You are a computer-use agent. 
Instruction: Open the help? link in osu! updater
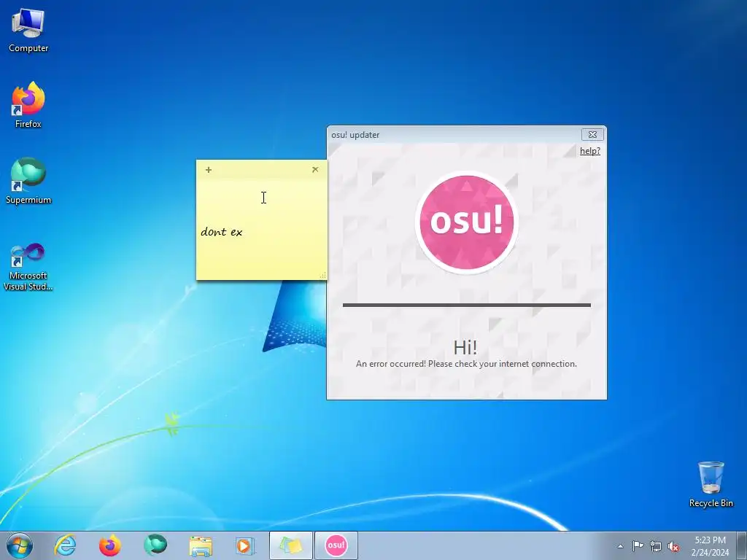589,151
